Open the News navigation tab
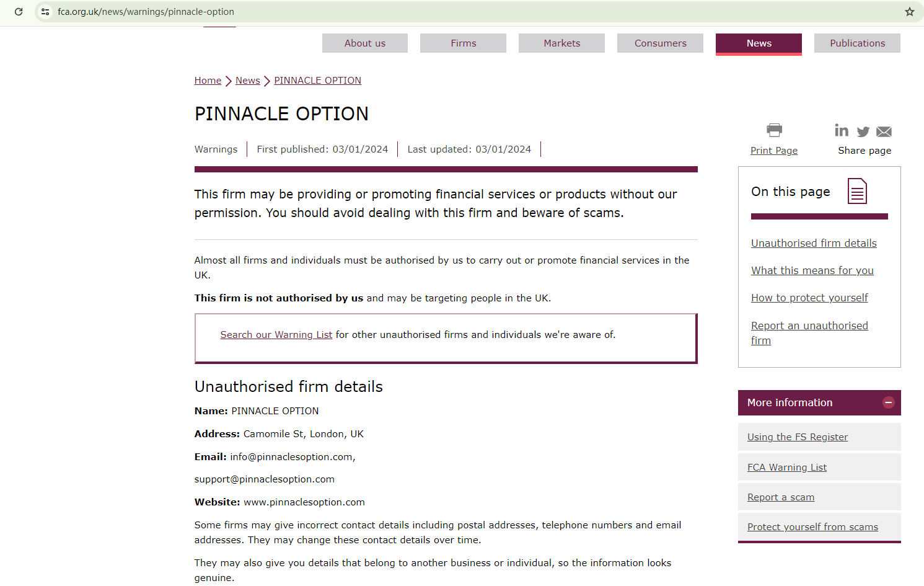Screen dimensions: 924x586 pyautogui.click(x=759, y=43)
